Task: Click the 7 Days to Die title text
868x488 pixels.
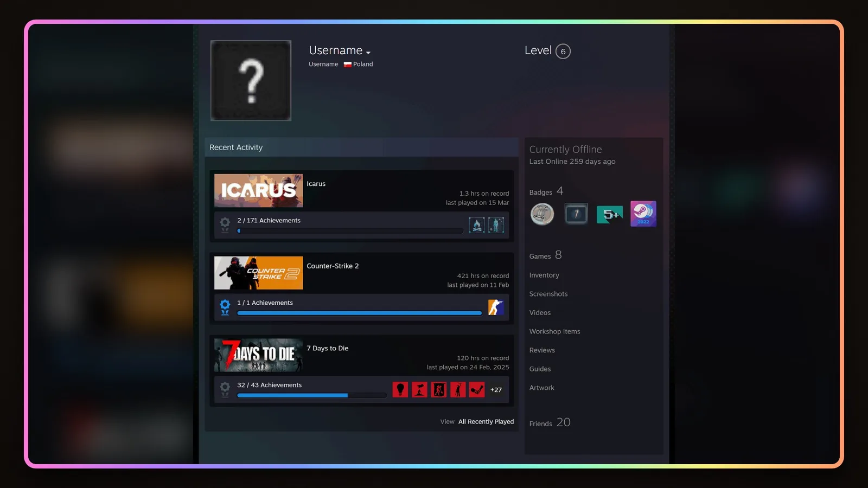Action: click(328, 349)
